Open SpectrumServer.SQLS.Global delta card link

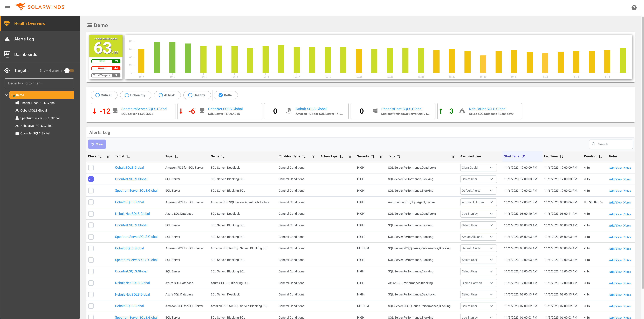(x=144, y=109)
